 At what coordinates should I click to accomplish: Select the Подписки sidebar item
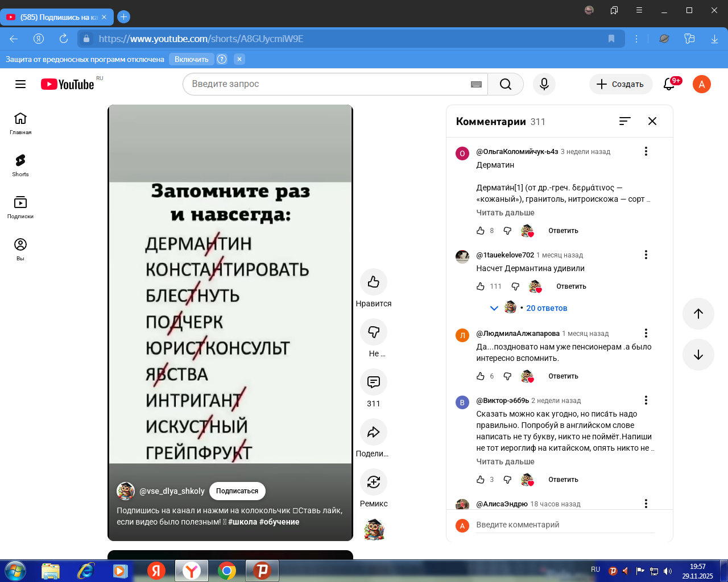point(20,207)
